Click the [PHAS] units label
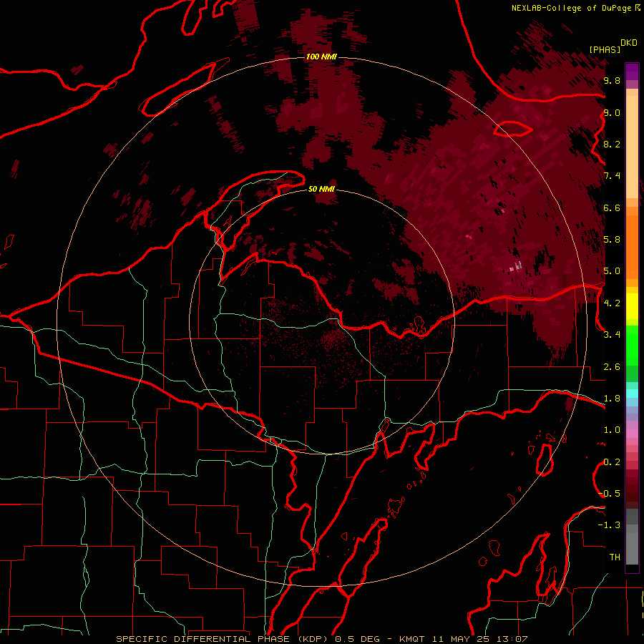Image resolution: width=644 pixels, height=644 pixels. point(605,49)
